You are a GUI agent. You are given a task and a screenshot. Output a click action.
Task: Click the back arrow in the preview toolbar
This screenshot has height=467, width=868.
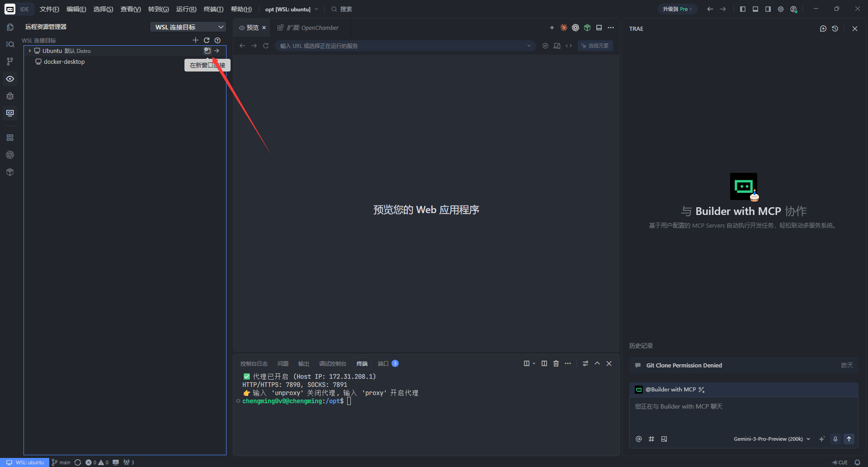(x=242, y=46)
